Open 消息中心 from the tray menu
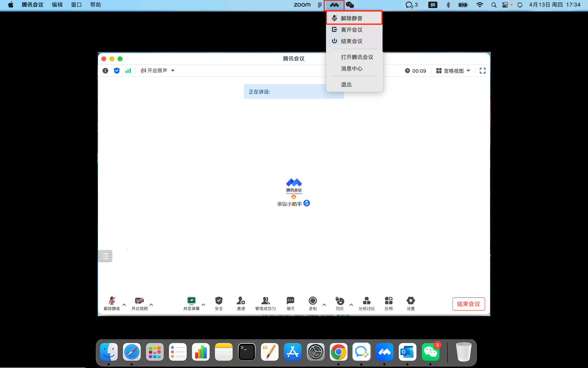 [354, 69]
